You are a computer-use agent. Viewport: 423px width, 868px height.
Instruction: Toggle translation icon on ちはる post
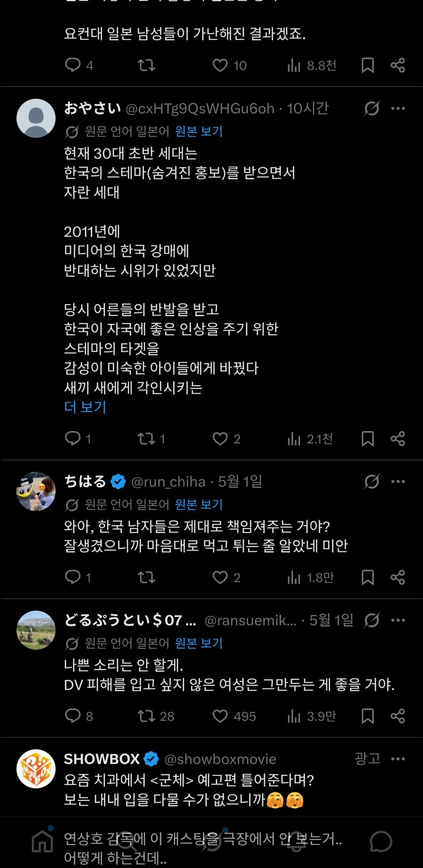tap(372, 481)
